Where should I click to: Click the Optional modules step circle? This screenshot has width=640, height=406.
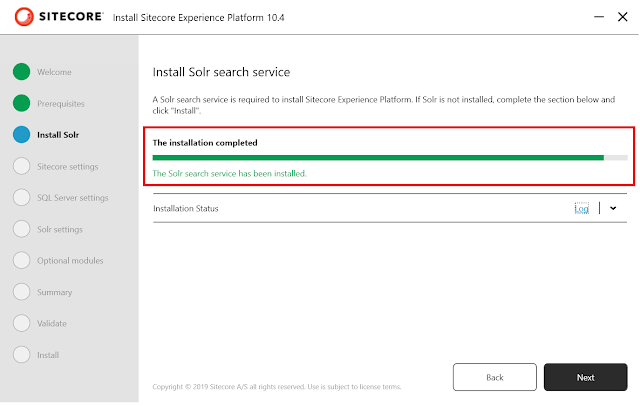(21, 260)
